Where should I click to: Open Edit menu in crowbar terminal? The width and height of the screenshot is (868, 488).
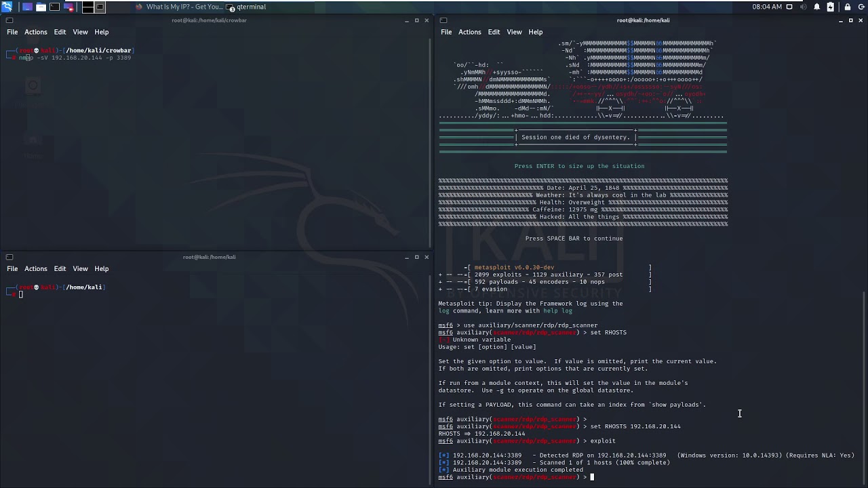coord(60,32)
